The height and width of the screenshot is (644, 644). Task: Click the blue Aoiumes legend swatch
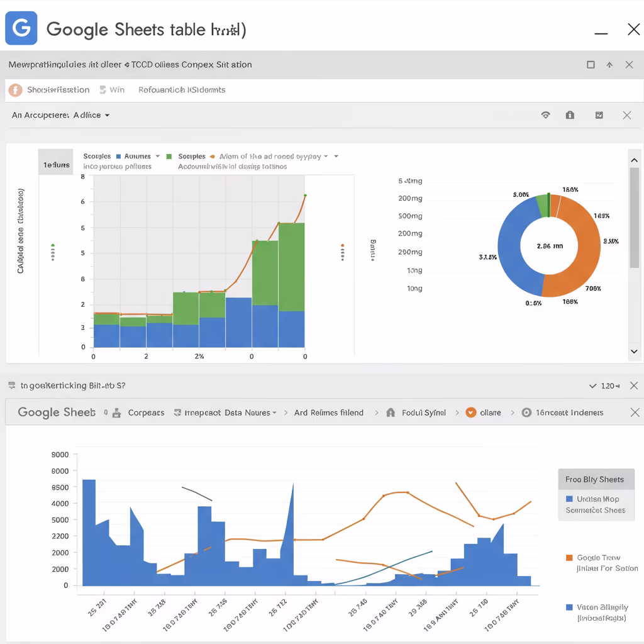(119, 157)
